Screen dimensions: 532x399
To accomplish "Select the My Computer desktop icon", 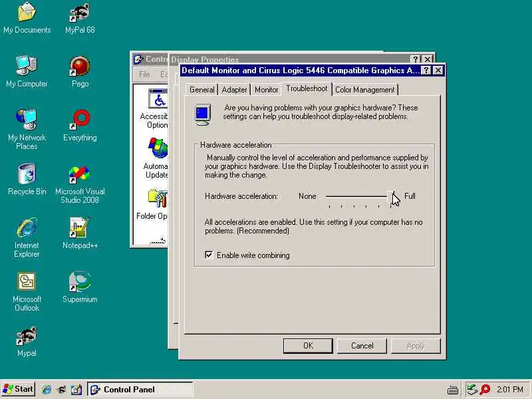I will click(27, 71).
